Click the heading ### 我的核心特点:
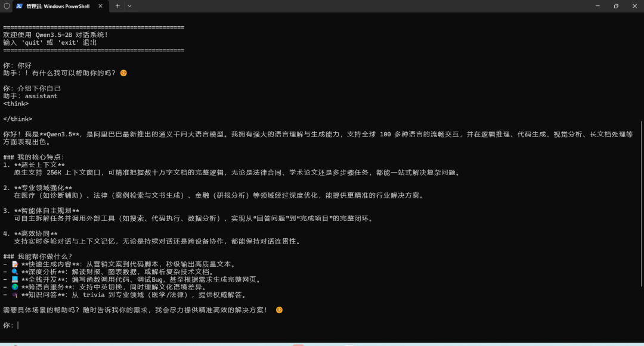 pos(33,157)
